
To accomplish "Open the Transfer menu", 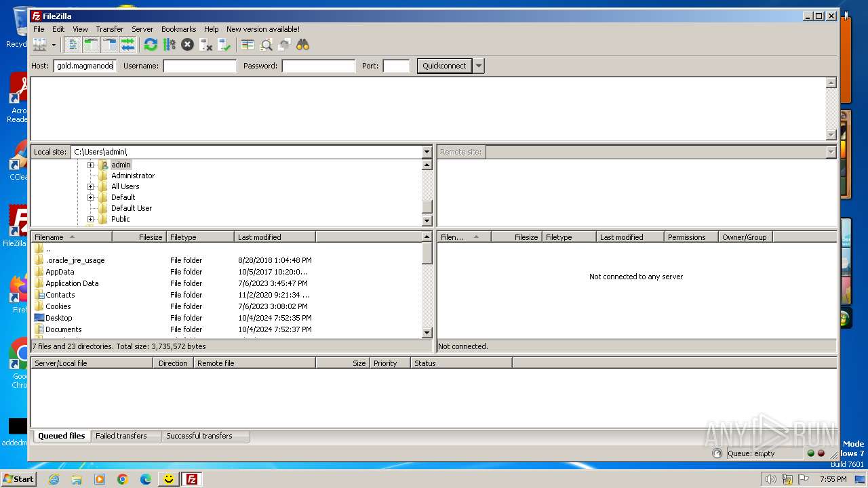I will pos(109,29).
